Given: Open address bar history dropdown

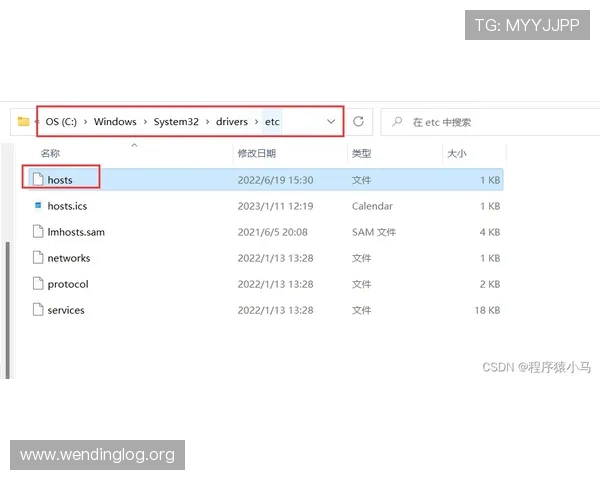Looking at the screenshot, I should pos(331,122).
